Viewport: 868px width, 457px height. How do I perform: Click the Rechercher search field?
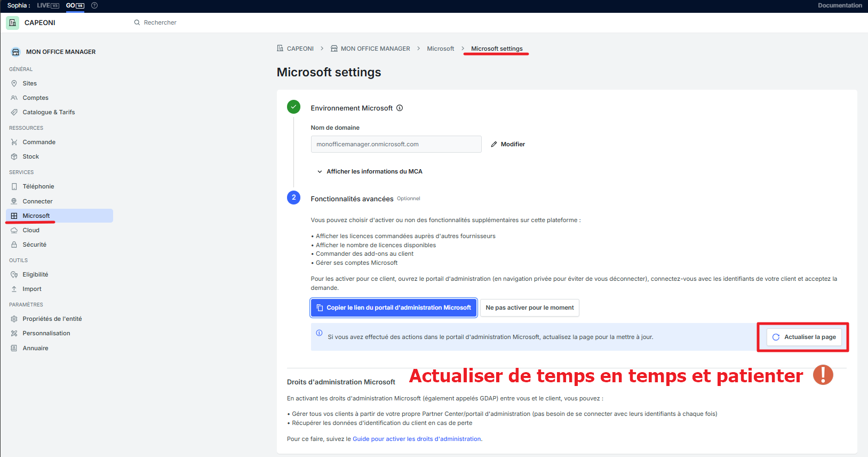click(x=160, y=22)
